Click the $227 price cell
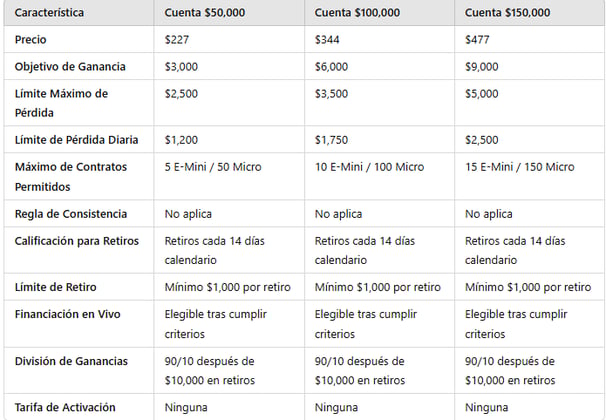 pyautogui.click(x=177, y=39)
